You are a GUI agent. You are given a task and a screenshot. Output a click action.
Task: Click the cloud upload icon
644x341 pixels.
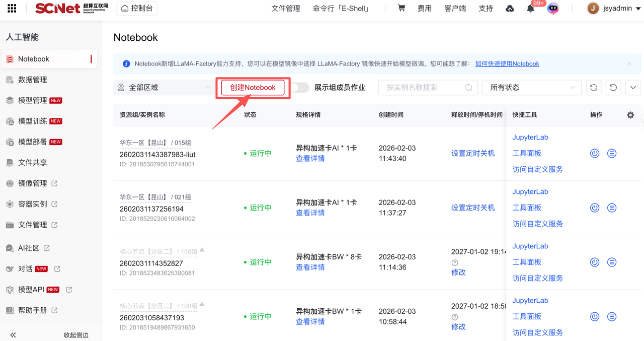coord(510,9)
